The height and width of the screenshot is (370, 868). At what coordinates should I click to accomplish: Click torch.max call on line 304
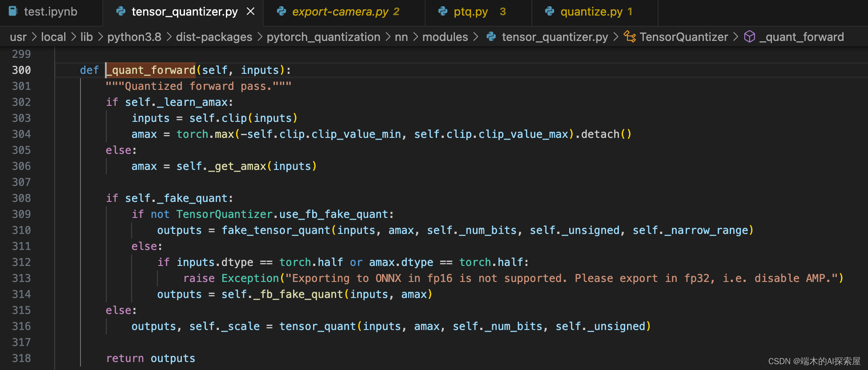pyautogui.click(x=205, y=134)
